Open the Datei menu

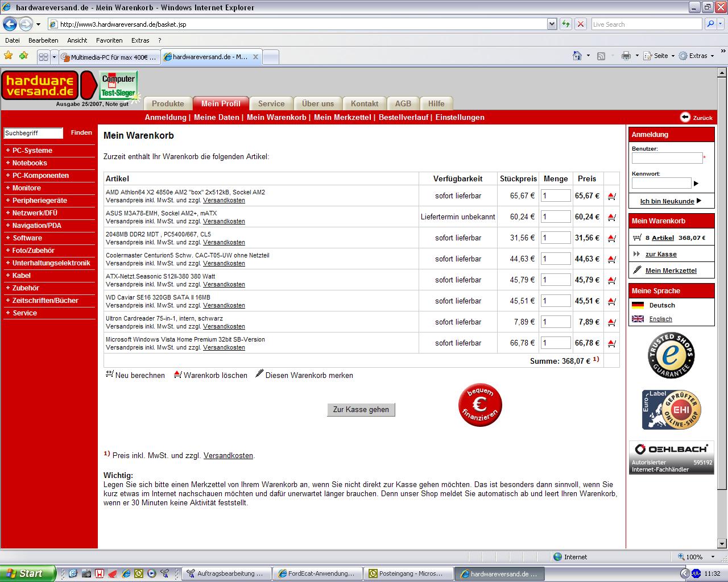coord(13,40)
